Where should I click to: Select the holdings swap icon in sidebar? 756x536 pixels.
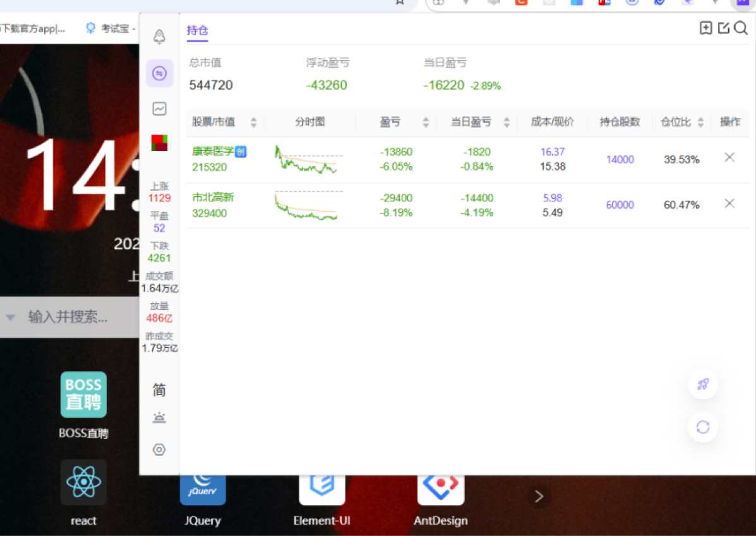point(160,73)
